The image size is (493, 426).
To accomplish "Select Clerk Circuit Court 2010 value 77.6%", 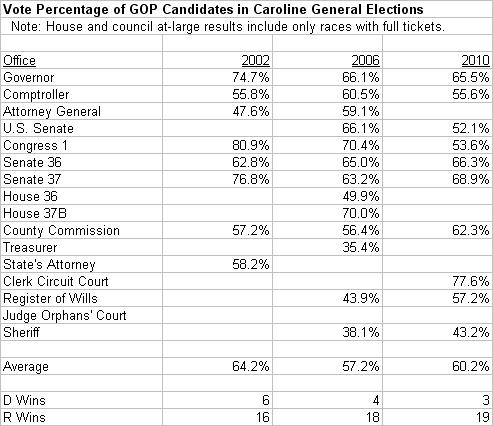I will click(x=437, y=281).
